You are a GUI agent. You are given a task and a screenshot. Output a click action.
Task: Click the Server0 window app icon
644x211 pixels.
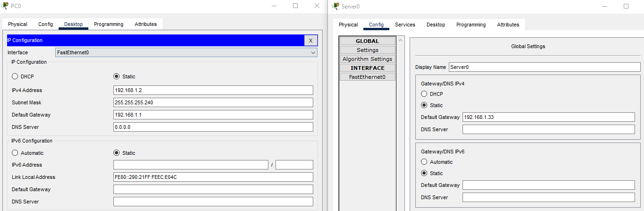pyautogui.click(x=335, y=6)
